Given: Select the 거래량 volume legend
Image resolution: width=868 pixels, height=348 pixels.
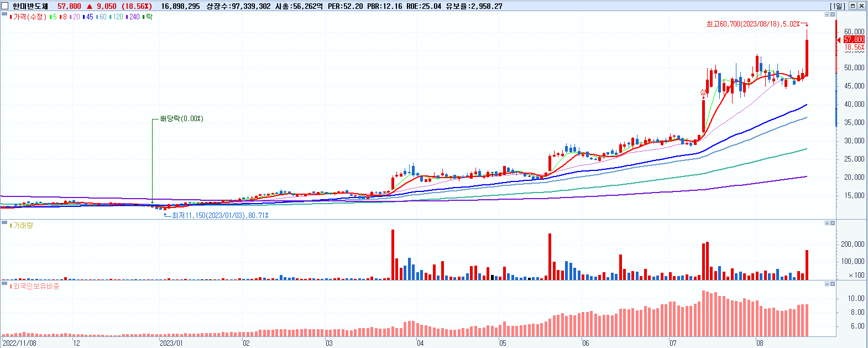Looking at the screenshot, I should point(22,226).
